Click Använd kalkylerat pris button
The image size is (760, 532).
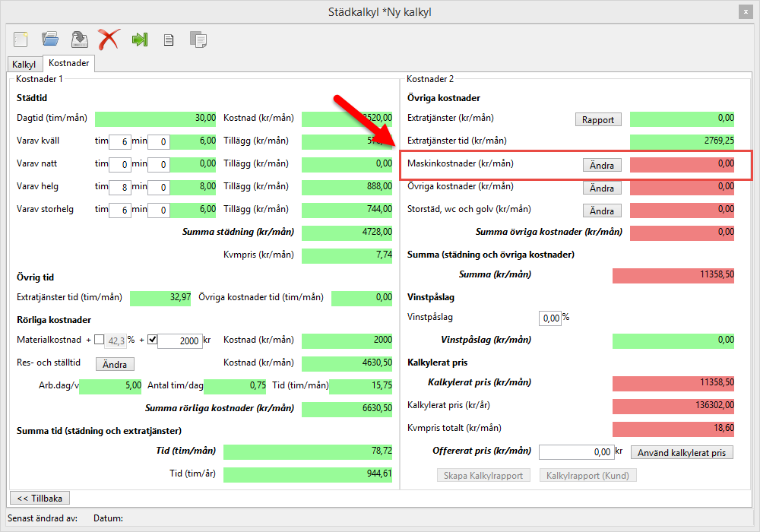click(682, 453)
